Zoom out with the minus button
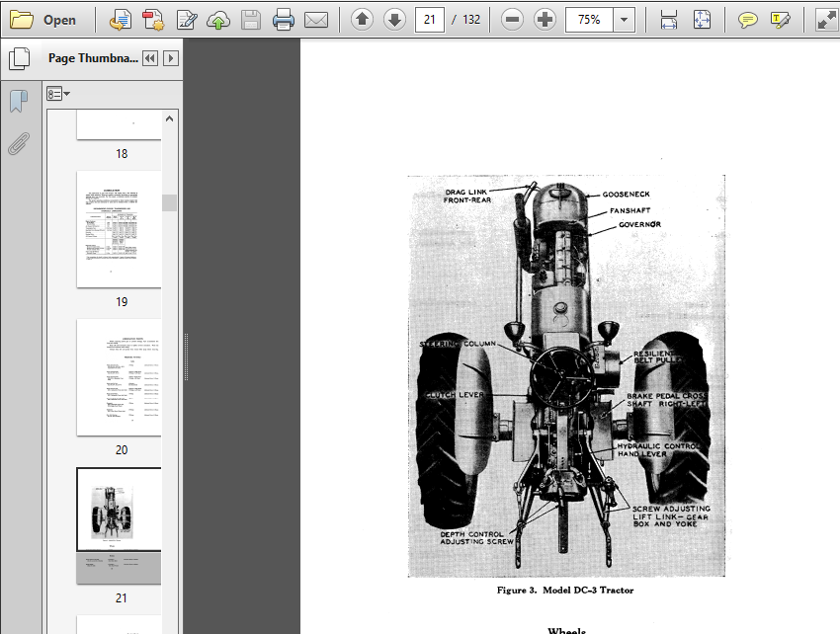This screenshot has height=634, width=840. [x=512, y=20]
